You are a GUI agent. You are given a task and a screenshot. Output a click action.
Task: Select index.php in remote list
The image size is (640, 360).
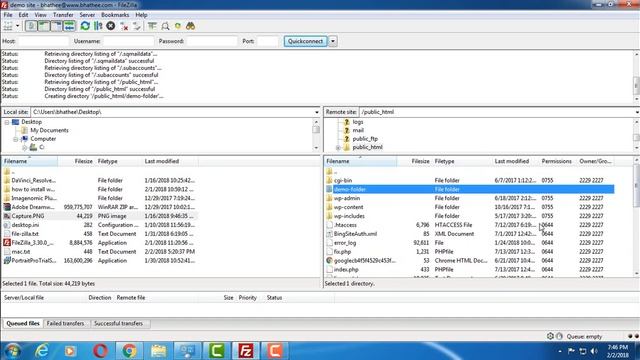[x=346, y=269]
